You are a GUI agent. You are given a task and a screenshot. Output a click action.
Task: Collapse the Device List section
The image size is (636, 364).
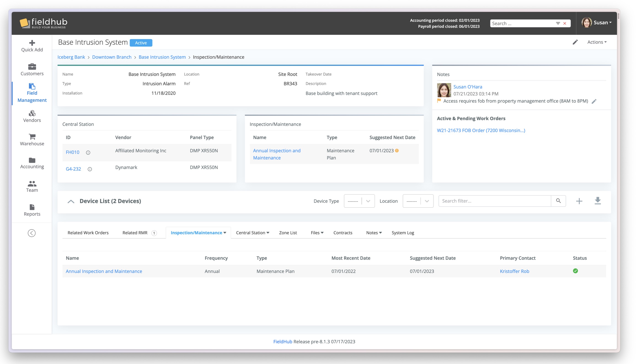tap(71, 201)
